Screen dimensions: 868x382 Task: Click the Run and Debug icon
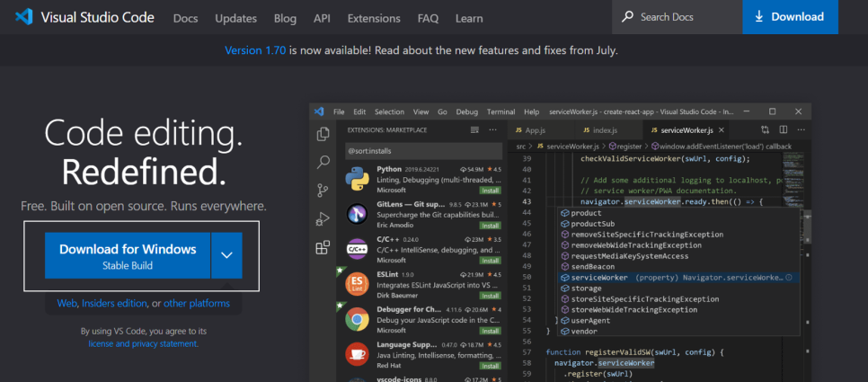pos(323,219)
